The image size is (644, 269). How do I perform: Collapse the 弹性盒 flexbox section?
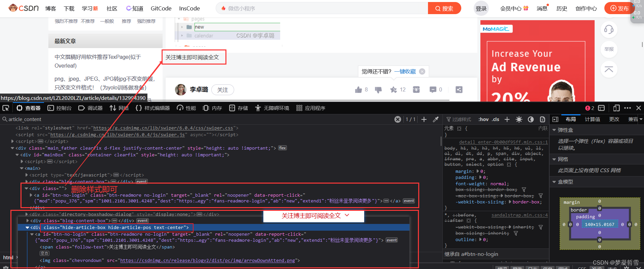[554, 130]
